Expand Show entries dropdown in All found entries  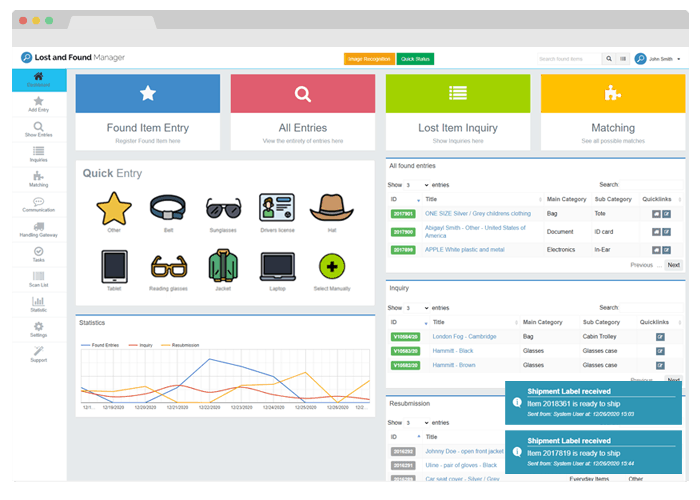pos(417,185)
